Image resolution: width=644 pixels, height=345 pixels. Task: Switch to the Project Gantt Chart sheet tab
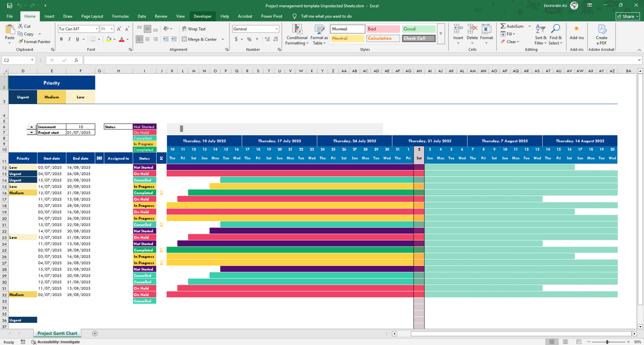point(57,333)
